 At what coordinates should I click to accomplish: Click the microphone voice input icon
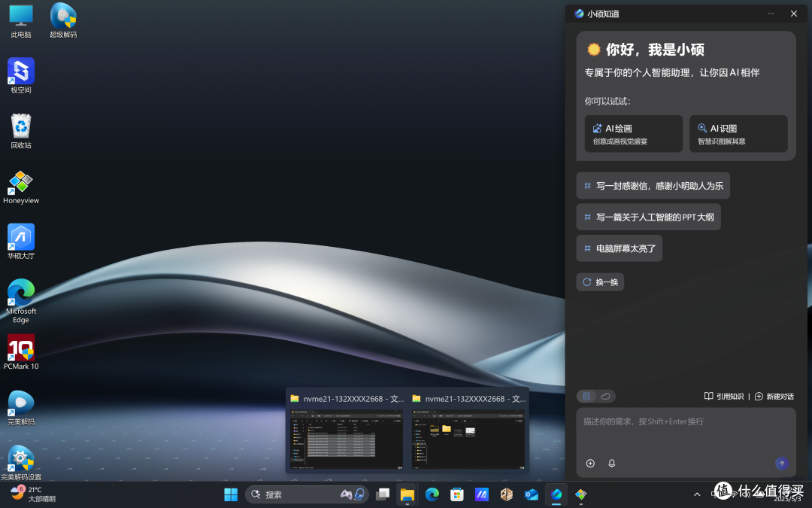point(611,464)
